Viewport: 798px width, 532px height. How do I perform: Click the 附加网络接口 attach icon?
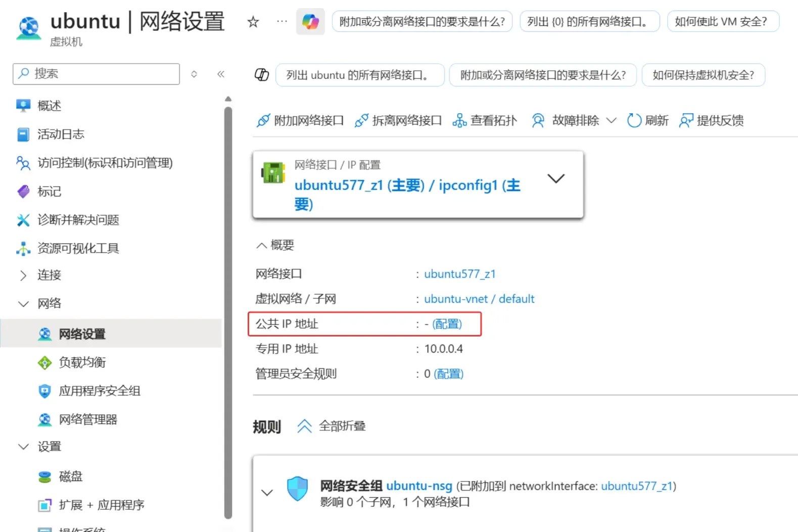pos(263,121)
